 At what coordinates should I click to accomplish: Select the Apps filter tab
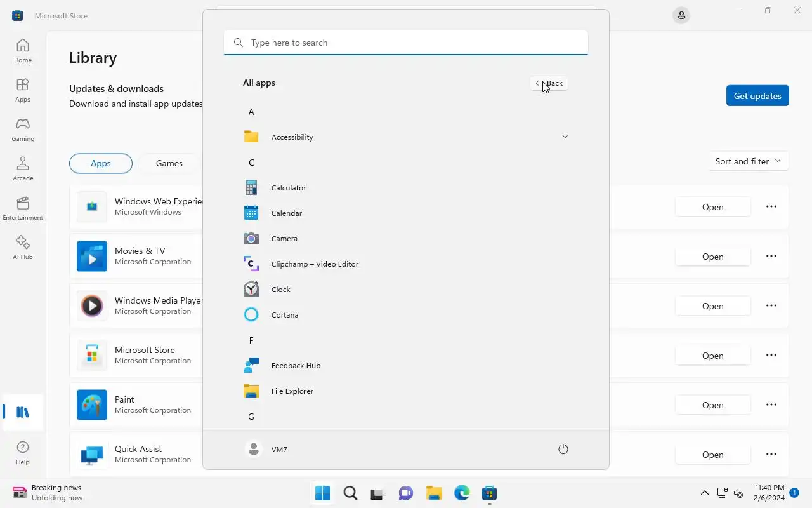tap(101, 163)
